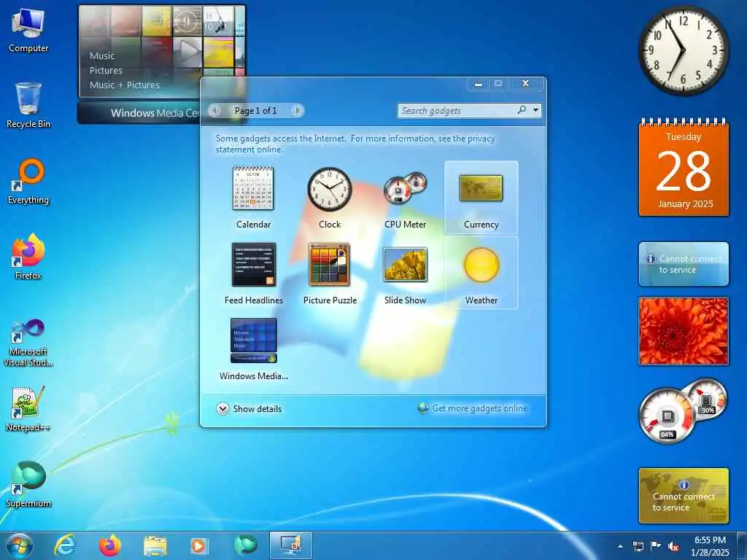
Task: Click the taskbar clock showing 6:55 PM
Action: coord(710,546)
